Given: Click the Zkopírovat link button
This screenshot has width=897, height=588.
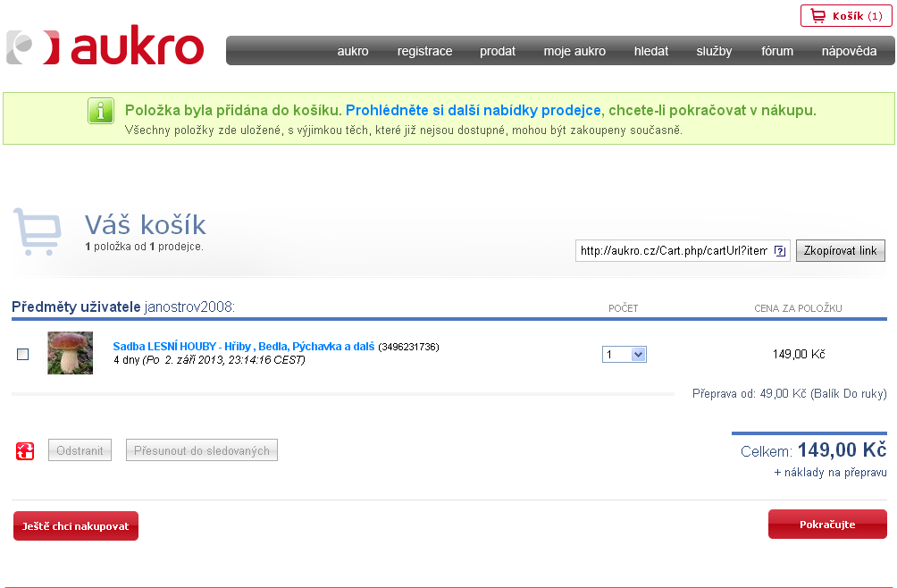Looking at the screenshot, I should [841, 250].
